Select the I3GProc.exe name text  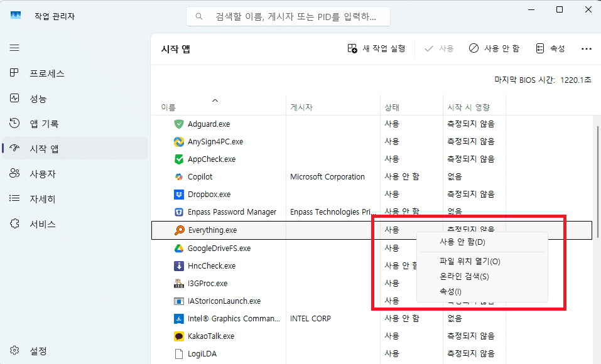207,284
